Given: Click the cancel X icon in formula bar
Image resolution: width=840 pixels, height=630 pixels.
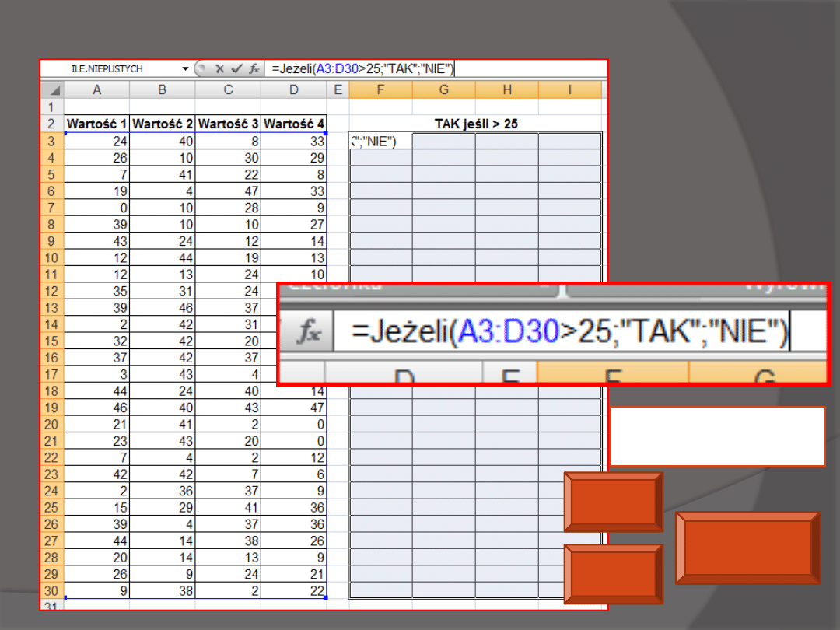Looking at the screenshot, I should pyautogui.click(x=220, y=69).
